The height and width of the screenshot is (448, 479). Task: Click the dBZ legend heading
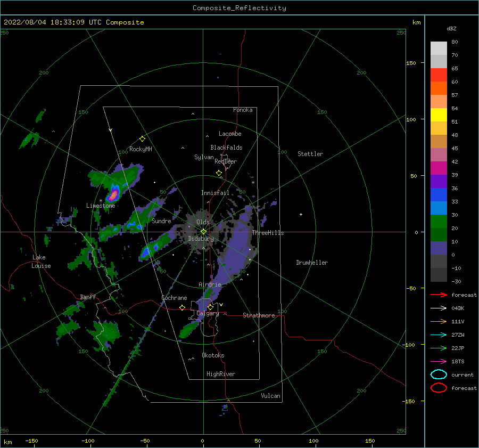click(x=451, y=29)
